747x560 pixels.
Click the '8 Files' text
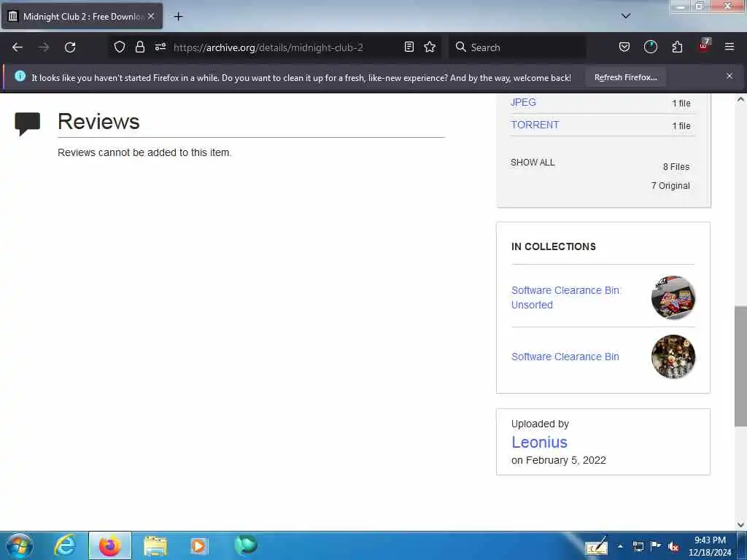(x=676, y=167)
